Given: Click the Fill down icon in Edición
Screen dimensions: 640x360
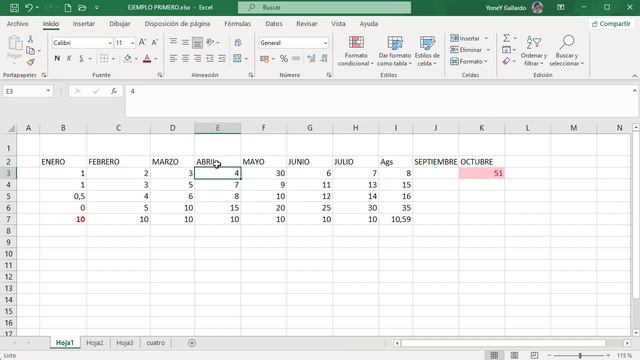Looking at the screenshot, I should click(506, 50).
